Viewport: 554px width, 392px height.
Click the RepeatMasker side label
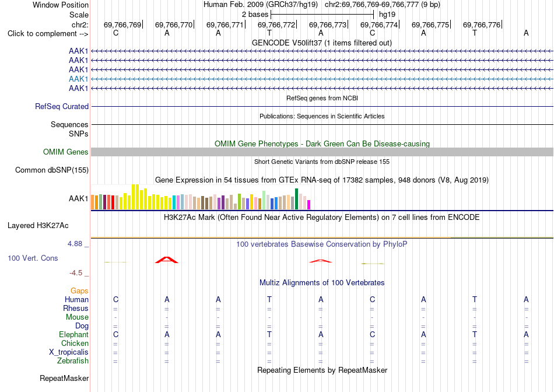click(64, 378)
